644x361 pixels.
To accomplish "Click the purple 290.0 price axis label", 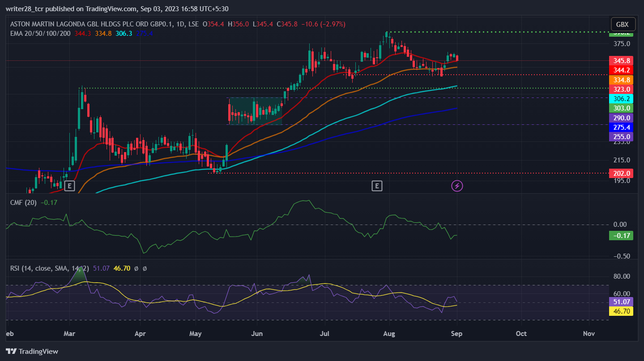I will point(621,118).
